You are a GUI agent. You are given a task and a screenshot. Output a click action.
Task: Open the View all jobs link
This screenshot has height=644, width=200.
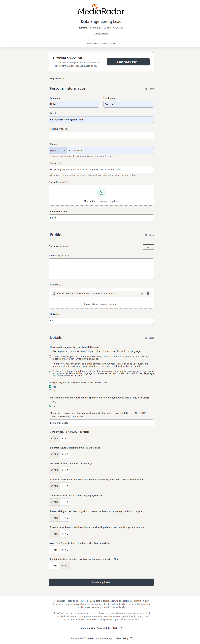pos(104,628)
